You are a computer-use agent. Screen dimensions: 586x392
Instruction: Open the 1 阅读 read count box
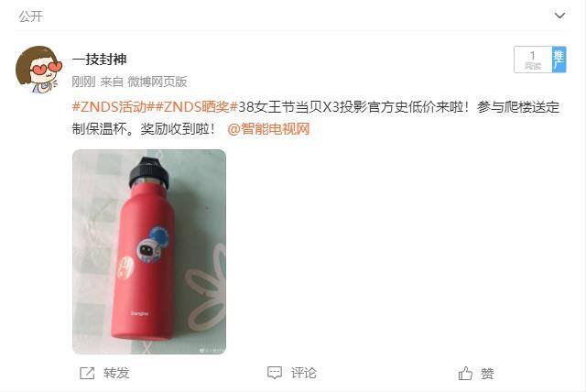click(x=533, y=60)
